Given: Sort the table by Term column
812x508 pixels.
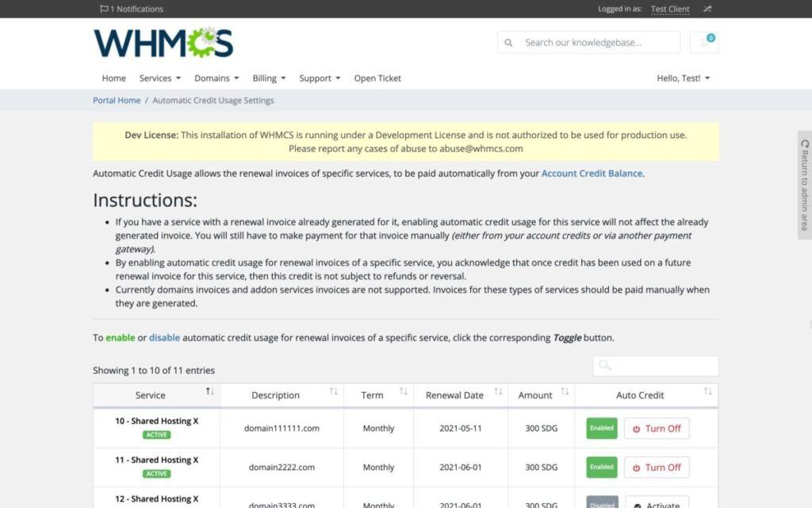Looking at the screenshot, I should coord(378,395).
